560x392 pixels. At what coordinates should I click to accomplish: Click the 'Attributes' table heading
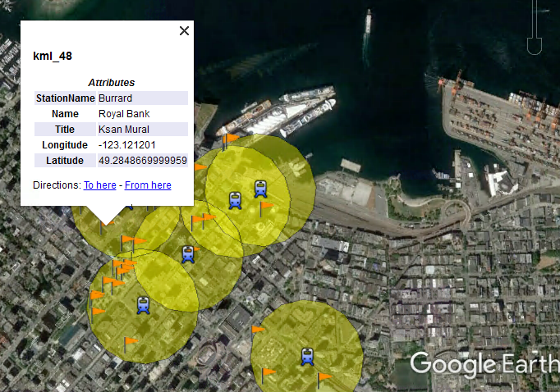click(112, 83)
